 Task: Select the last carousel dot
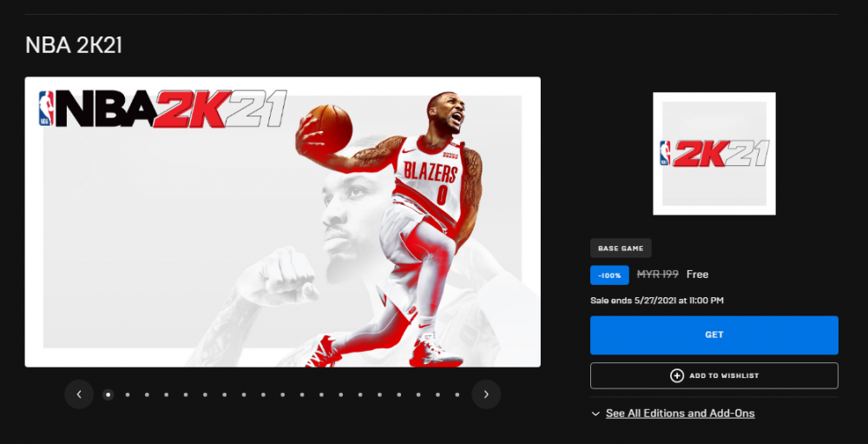click(457, 394)
